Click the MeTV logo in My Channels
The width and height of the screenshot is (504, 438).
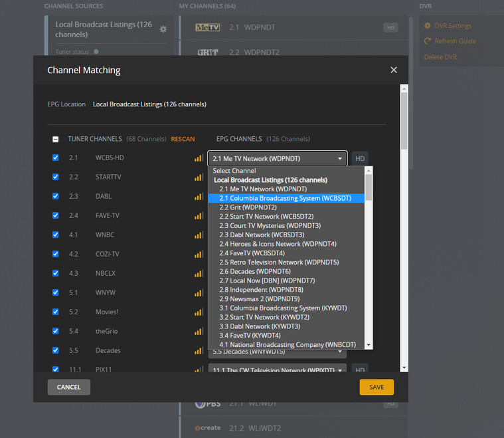pos(208,27)
